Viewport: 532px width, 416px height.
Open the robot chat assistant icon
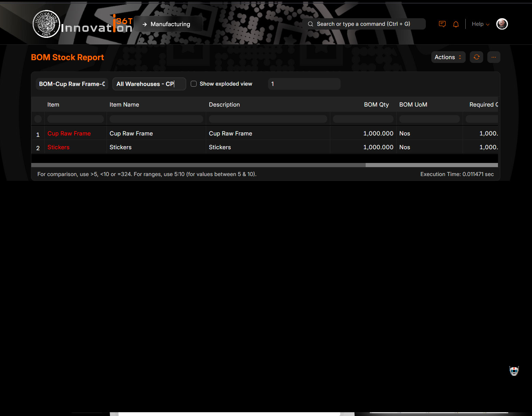[514, 371]
